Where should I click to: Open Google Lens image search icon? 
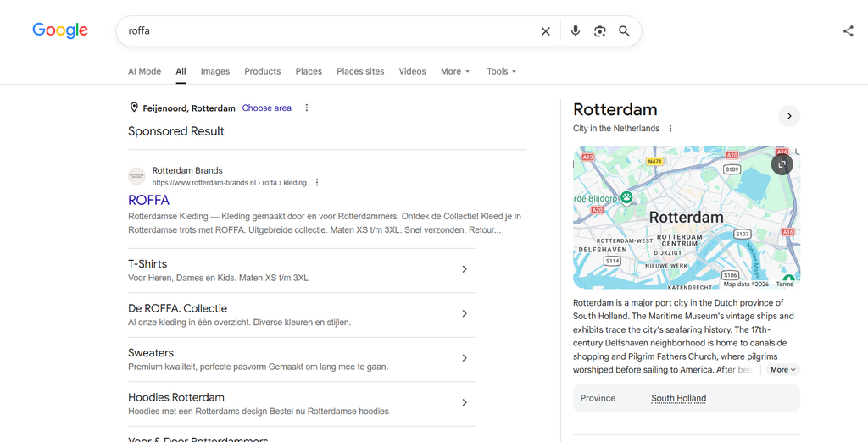pyautogui.click(x=599, y=31)
